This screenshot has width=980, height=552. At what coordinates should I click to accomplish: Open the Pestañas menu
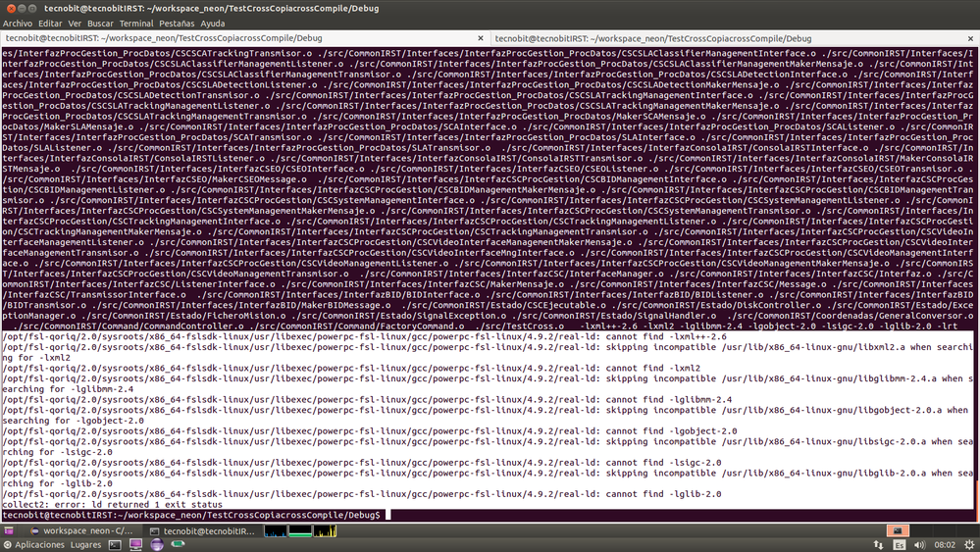click(x=177, y=24)
